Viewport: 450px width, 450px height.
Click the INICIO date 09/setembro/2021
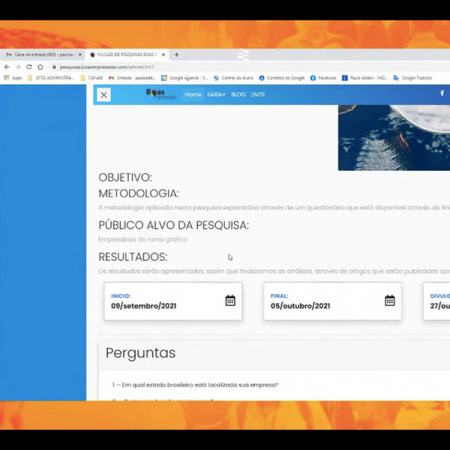click(x=144, y=306)
